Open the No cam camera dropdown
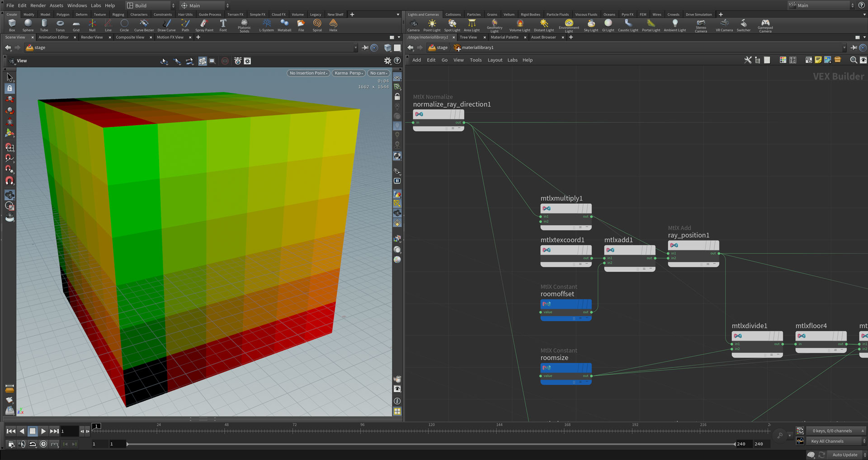Screen dimensions: 868x460 tap(378, 73)
